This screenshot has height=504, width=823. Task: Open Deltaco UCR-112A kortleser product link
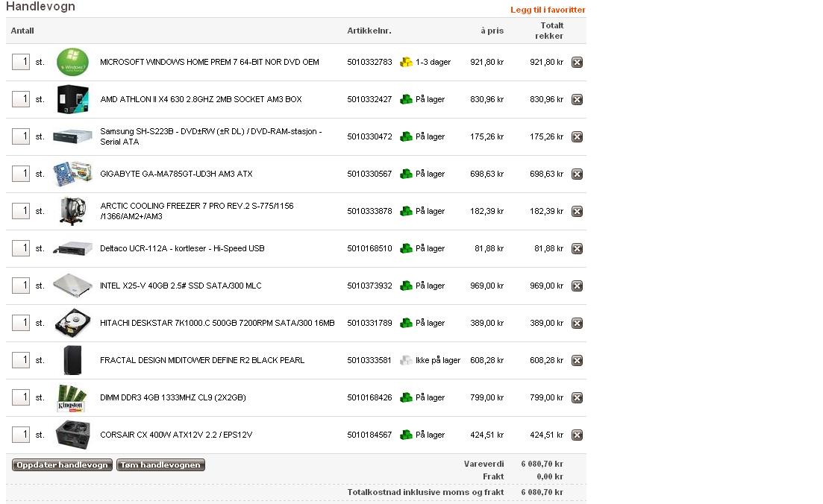[x=182, y=248]
